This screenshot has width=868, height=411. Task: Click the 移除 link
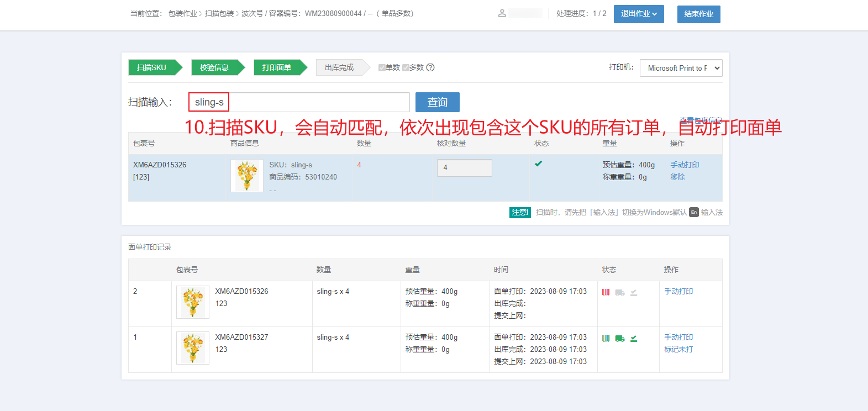(x=677, y=177)
